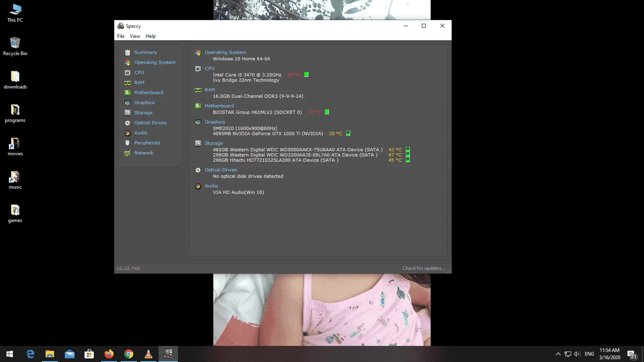Select Summary in the sidebar
This screenshot has height=362, width=644.
coord(146,52)
